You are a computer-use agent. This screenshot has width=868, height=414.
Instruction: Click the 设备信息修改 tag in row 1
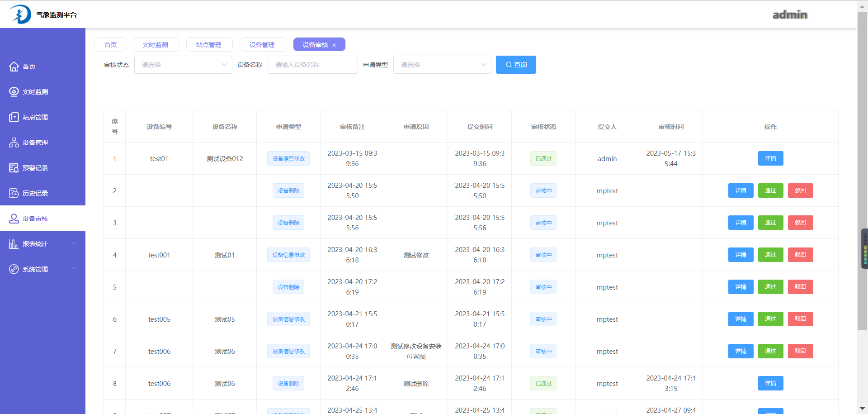[288, 158]
